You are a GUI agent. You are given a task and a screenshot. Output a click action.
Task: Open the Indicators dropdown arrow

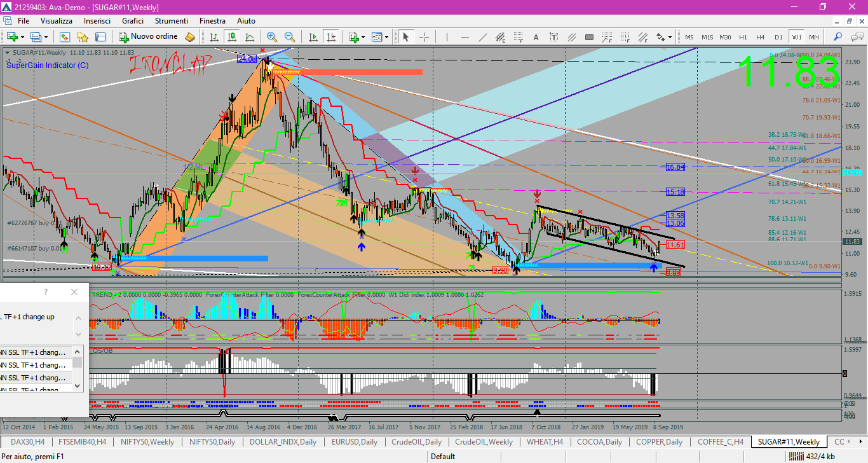point(363,37)
